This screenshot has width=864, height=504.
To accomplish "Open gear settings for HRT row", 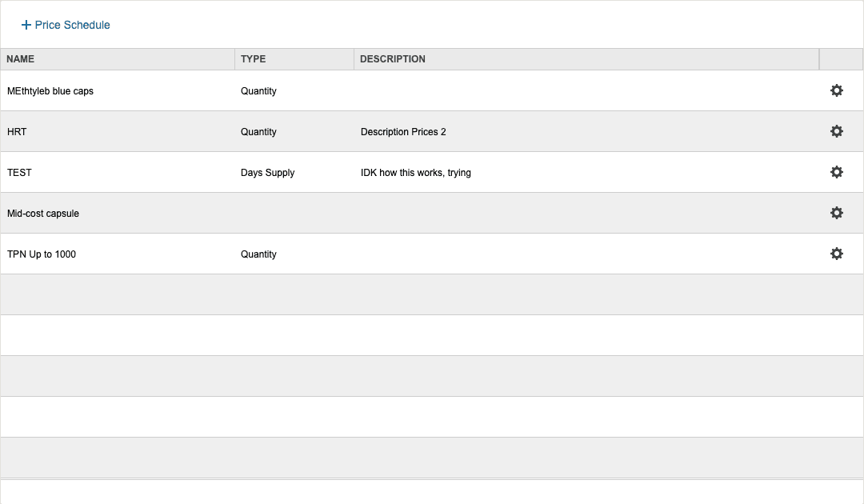I will 837,131.
